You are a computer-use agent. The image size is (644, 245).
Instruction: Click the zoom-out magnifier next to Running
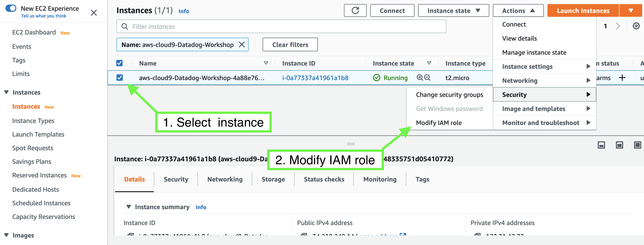pos(427,78)
